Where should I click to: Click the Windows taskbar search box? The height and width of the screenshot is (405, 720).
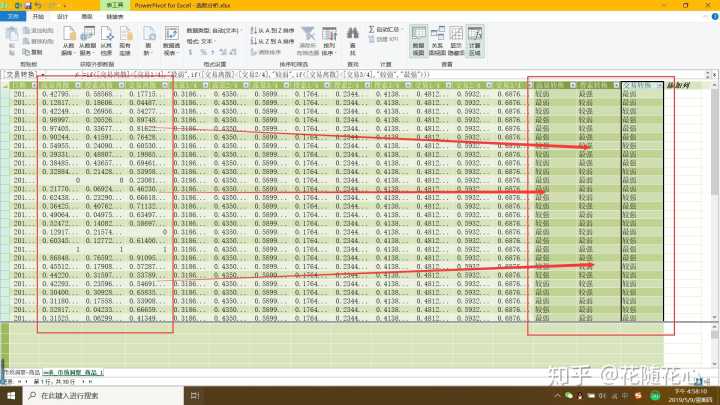[80, 396]
